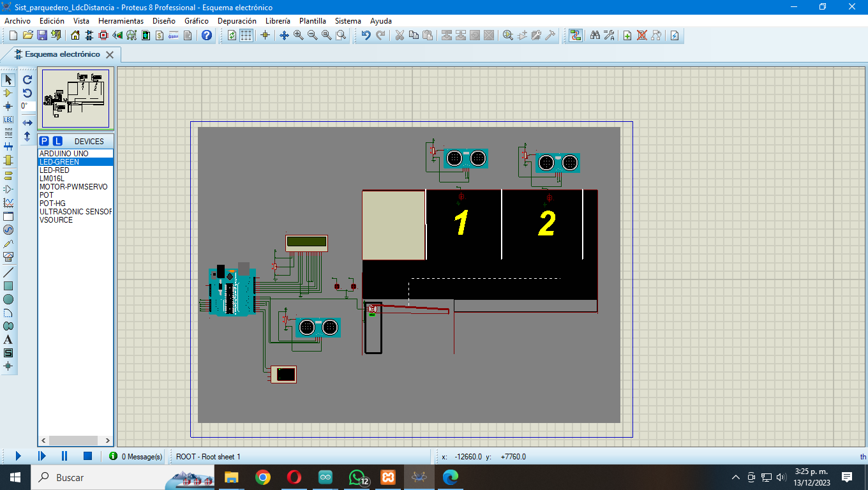Select MOTOR-PWMSERVO in the devices list
Screen dimensions: 868x490
75,187
